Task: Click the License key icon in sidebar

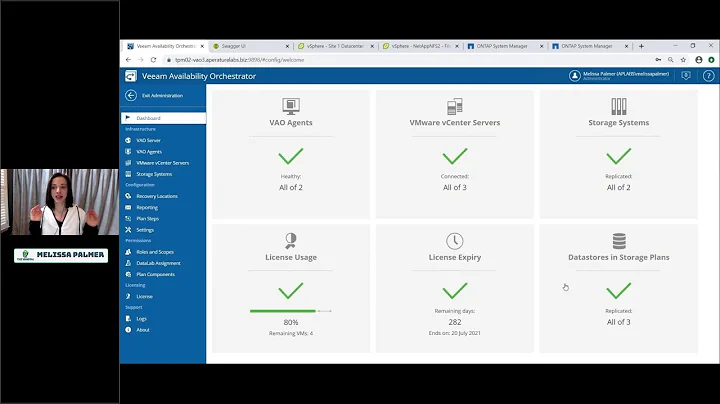Action: (x=128, y=296)
